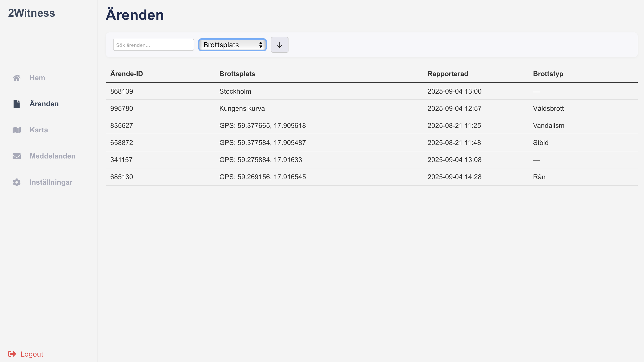Image resolution: width=644 pixels, height=362 pixels.
Task: Toggle sort direction arrow button
Action: (280, 45)
